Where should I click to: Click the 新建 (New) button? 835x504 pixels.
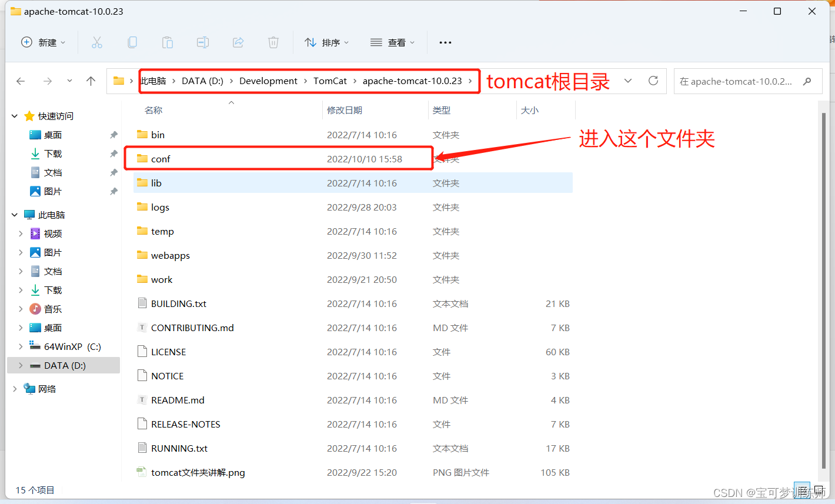pyautogui.click(x=42, y=42)
